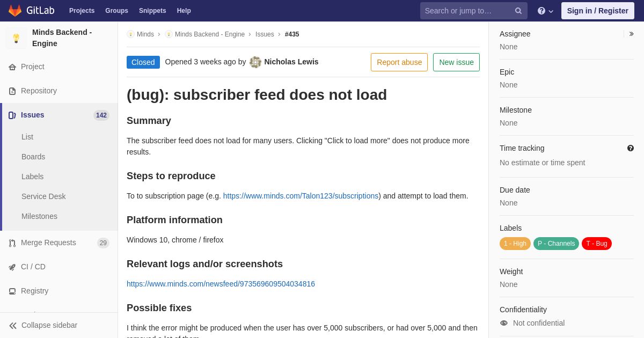Click the New issue button
644x338 pixels.
point(456,62)
